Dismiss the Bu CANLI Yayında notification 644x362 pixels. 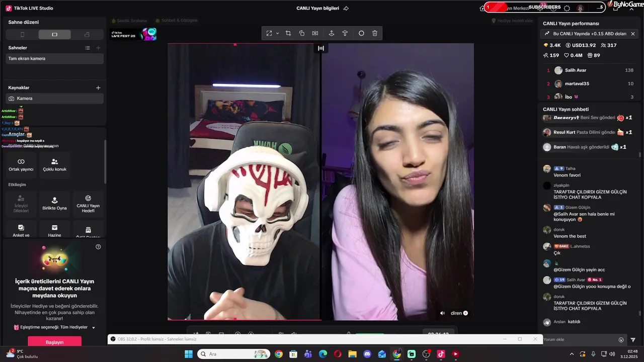(633, 34)
